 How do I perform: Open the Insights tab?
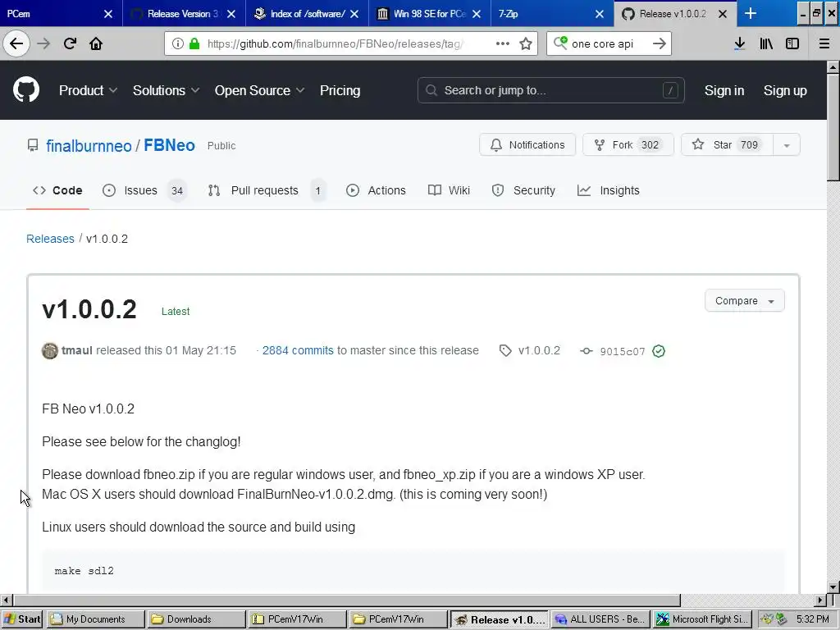pos(608,190)
